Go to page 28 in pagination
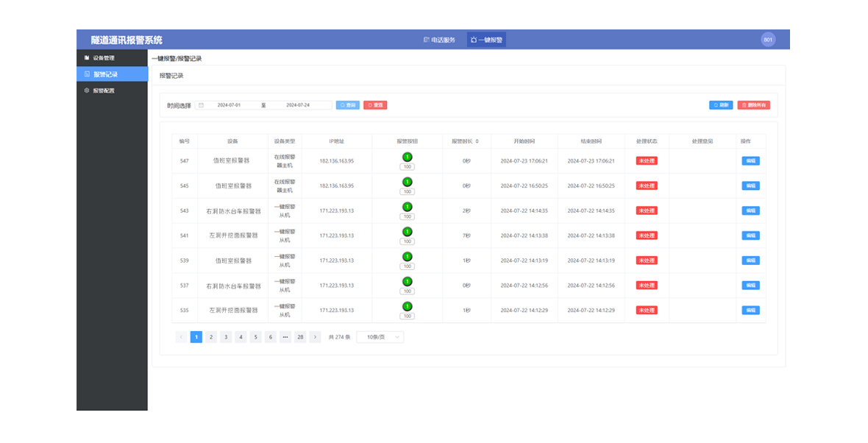868x443 pixels. tap(300, 337)
